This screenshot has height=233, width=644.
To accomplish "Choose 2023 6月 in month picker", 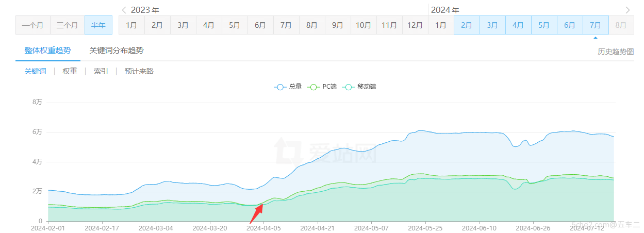I will point(260,25).
